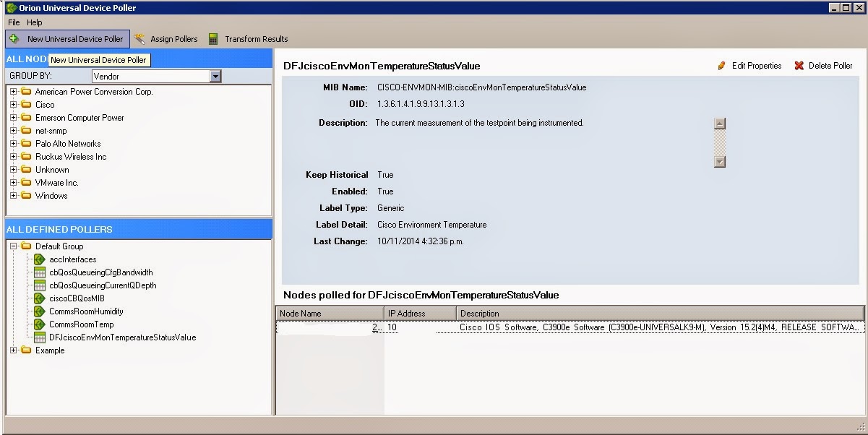868x435 pixels.
Task: Select DFJciscoEnvMonTemperatureStatusValue in poller tree
Action: (x=122, y=337)
